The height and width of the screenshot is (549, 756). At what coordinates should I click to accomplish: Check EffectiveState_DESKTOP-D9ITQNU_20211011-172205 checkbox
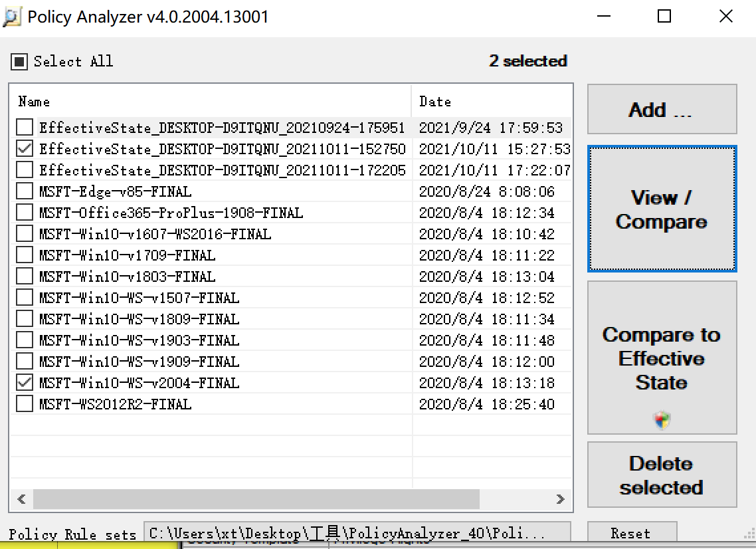(24, 169)
